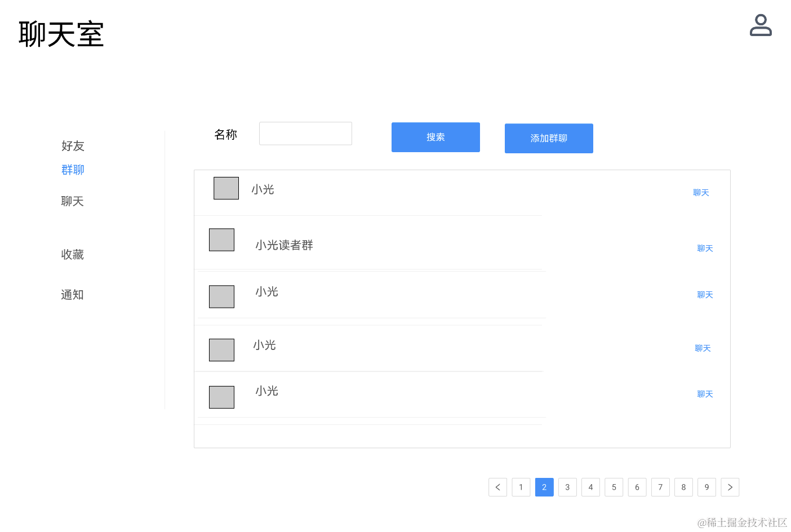Open the user profile icon
This screenshot has width=791, height=532.
pos(761,25)
